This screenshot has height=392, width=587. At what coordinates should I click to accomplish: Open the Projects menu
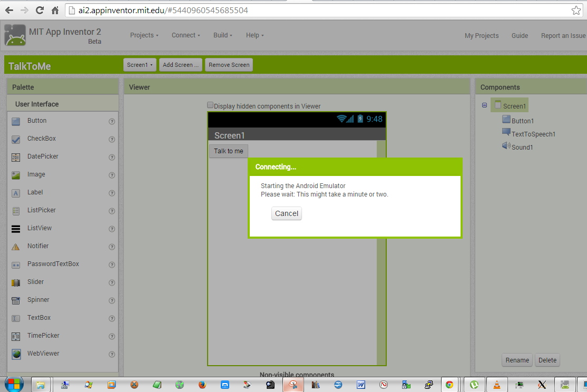coord(144,35)
